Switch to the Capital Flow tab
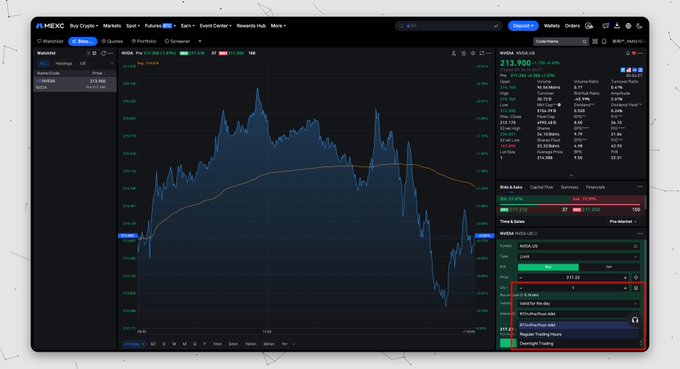 pyautogui.click(x=541, y=187)
